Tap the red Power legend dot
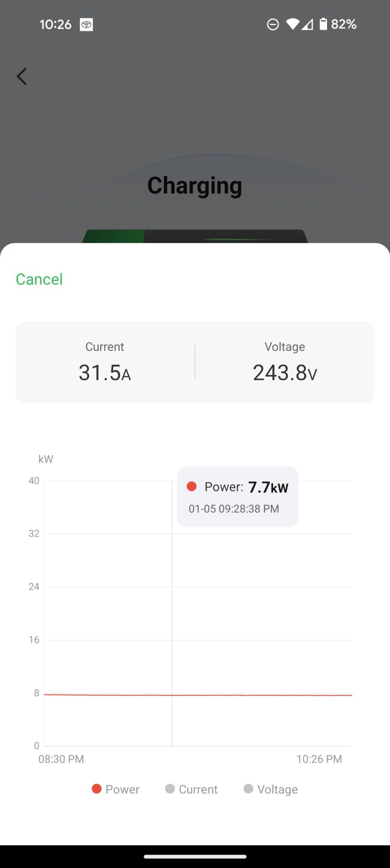 (x=97, y=789)
